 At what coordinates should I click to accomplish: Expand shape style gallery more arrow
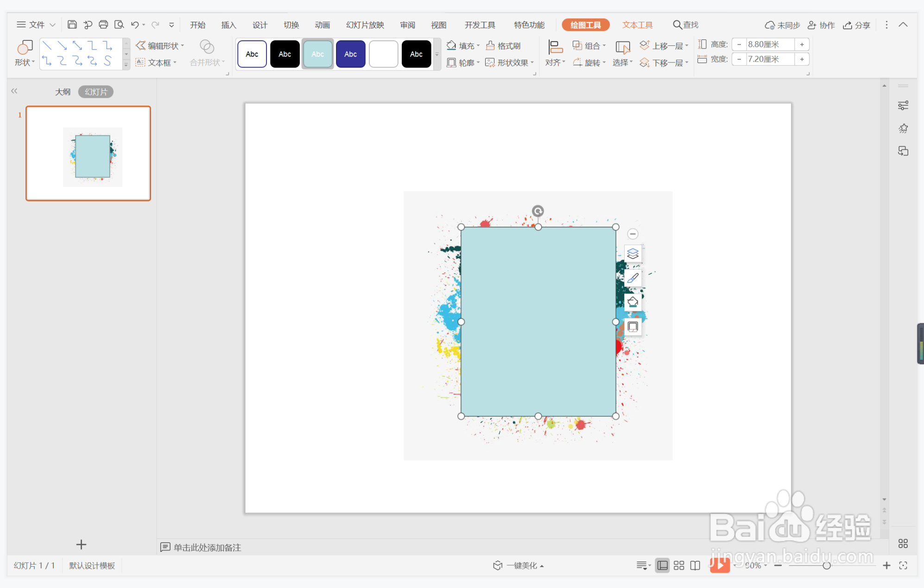pos(437,54)
